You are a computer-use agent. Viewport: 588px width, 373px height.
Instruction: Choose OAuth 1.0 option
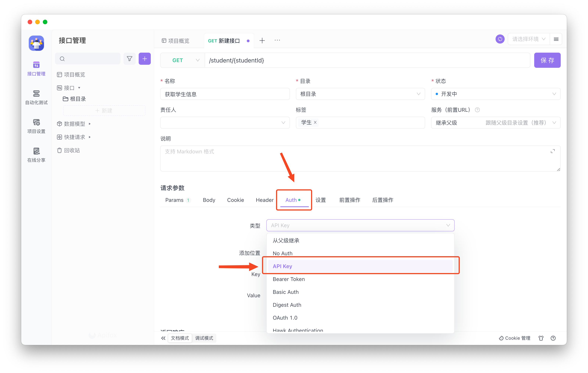pos(360,318)
